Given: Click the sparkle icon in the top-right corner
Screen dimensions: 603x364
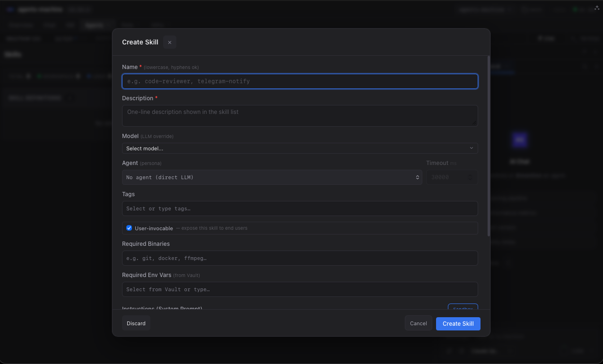Looking at the screenshot, I should pyautogui.click(x=596, y=8).
